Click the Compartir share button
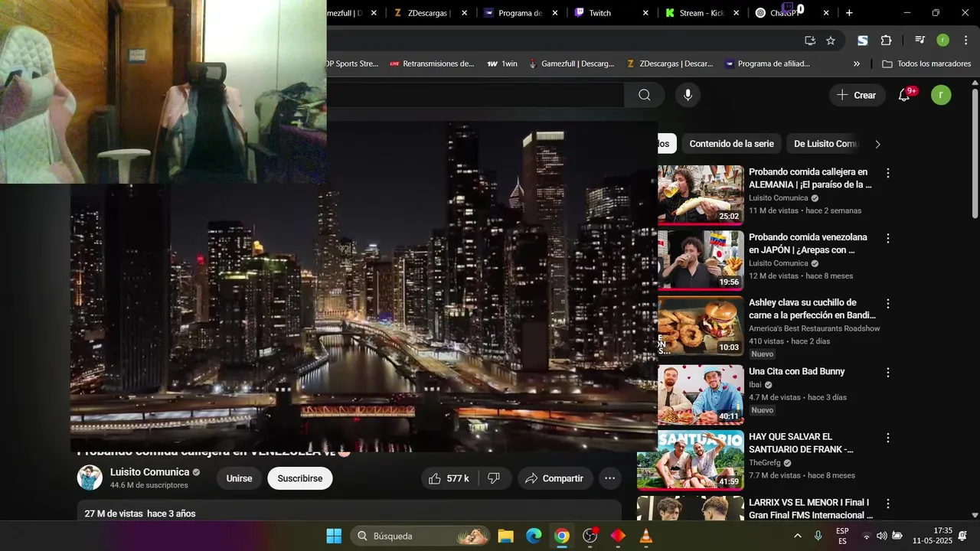The width and height of the screenshot is (980, 551). (x=555, y=478)
